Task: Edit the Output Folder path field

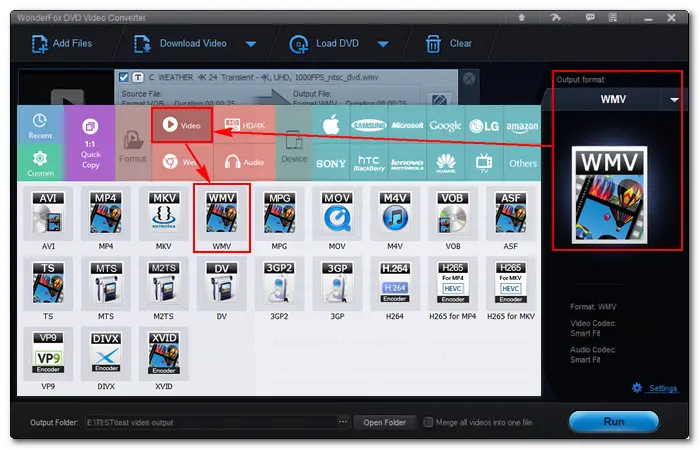Action: click(x=211, y=422)
